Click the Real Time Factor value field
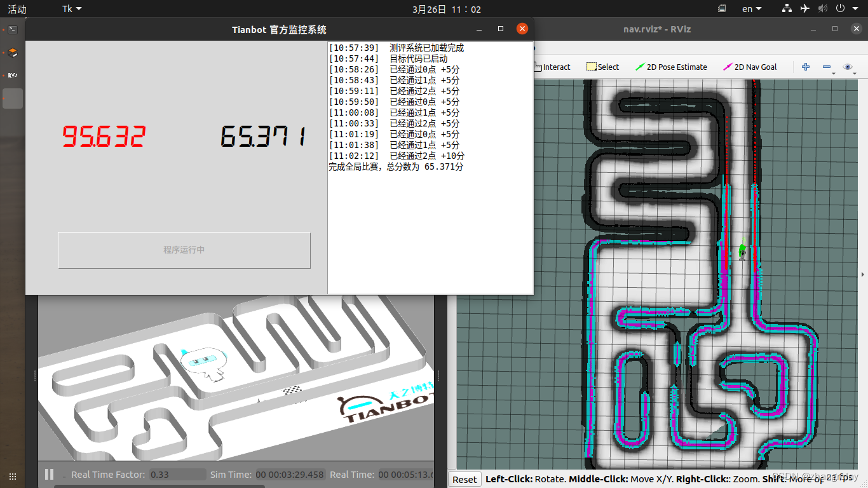 tap(178, 475)
